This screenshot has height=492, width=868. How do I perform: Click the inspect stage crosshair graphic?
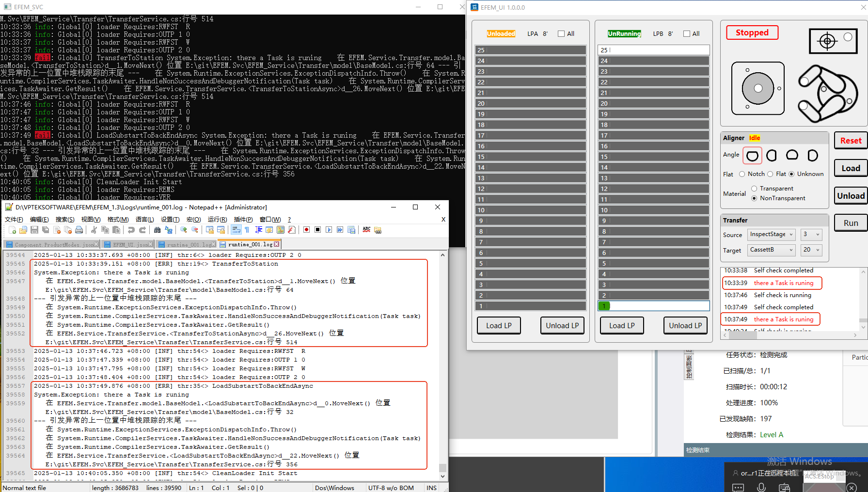(x=834, y=41)
